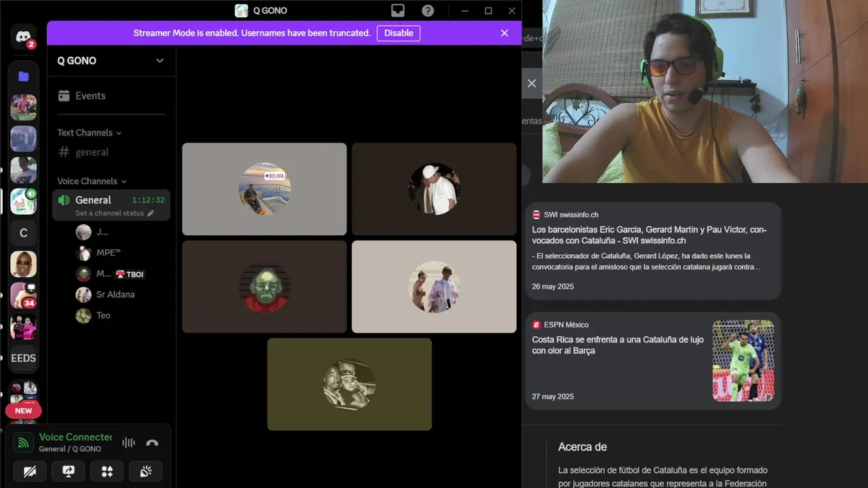The height and width of the screenshot is (488, 868).
Task: Open the server with the 34 badge
Action: 24,296
